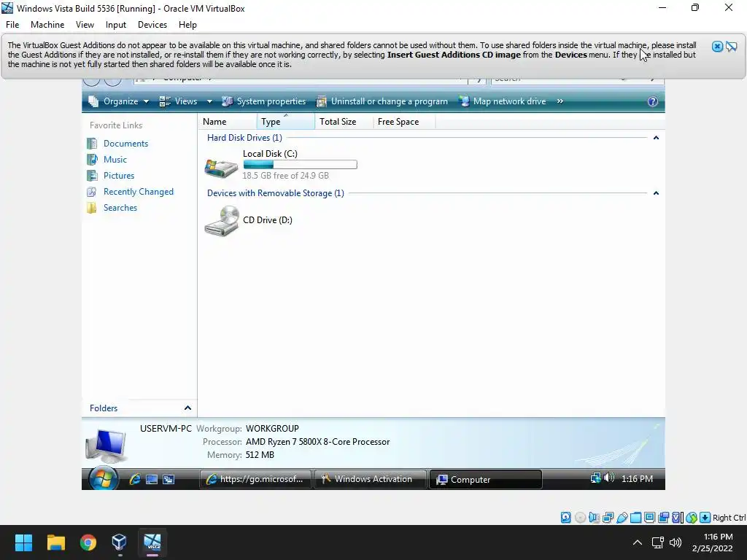Click the host network tray icon
Viewport: 747px width, 560px height.
[x=658, y=542]
